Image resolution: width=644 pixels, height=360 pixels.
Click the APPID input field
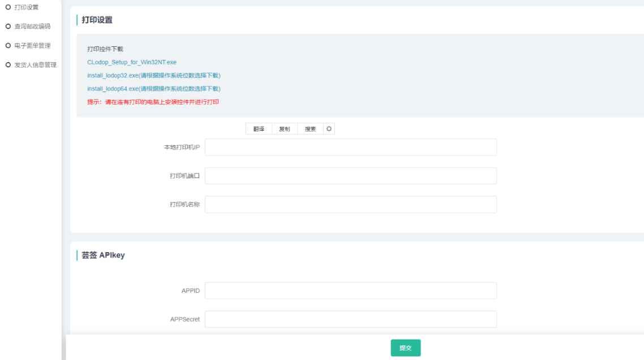350,290
